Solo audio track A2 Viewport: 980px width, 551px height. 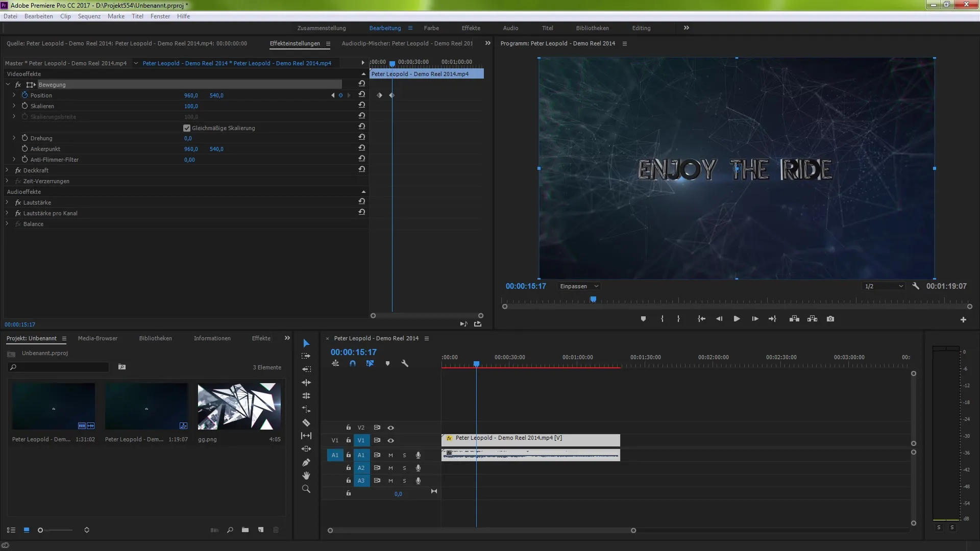pos(404,468)
